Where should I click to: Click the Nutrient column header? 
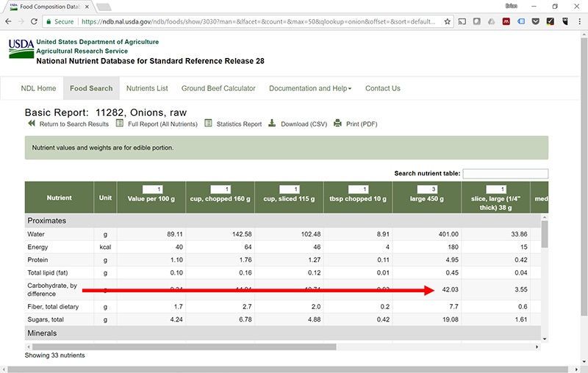(59, 198)
